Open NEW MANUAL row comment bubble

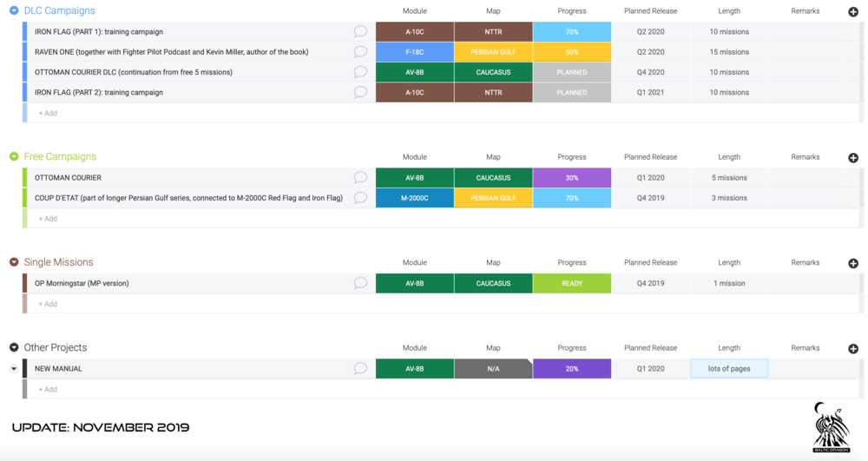360,369
